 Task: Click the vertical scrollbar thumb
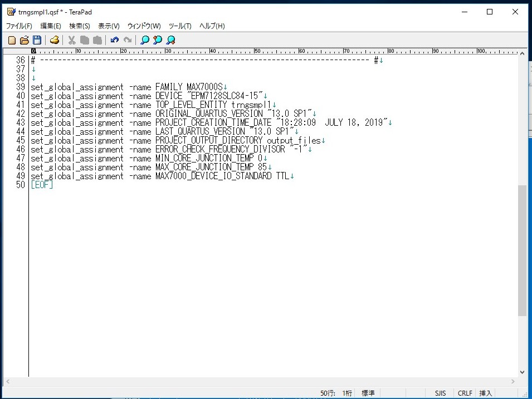522,250
